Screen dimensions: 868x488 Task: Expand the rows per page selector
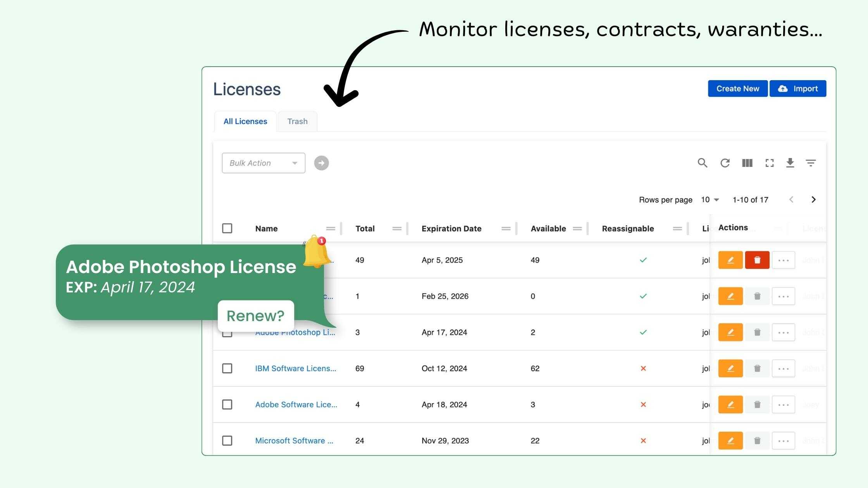[710, 200]
